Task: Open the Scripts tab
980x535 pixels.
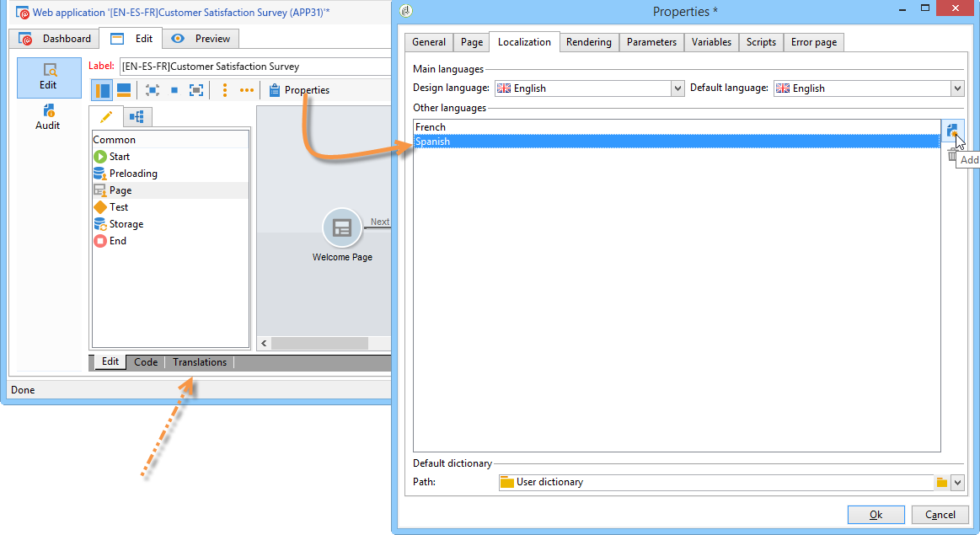Action: (x=761, y=42)
